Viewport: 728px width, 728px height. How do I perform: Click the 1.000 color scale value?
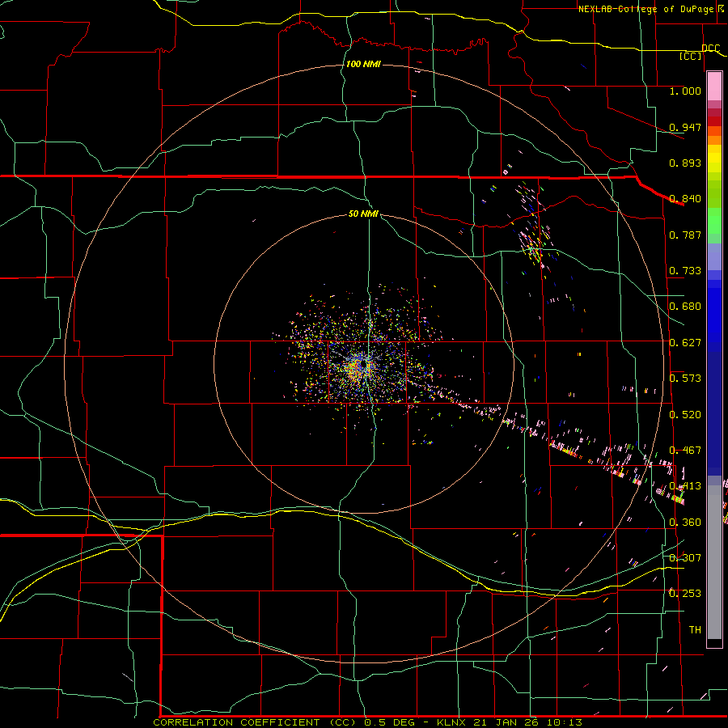pyautogui.click(x=685, y=91)
